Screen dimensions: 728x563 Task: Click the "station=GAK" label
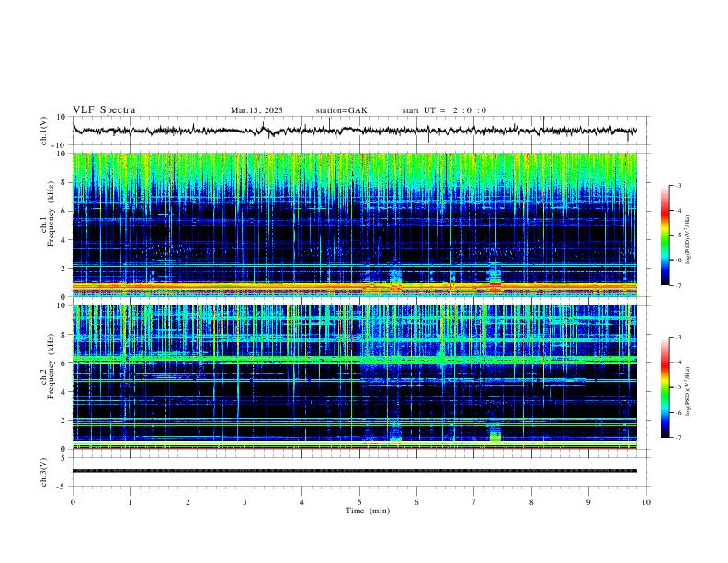pos(342,110)
